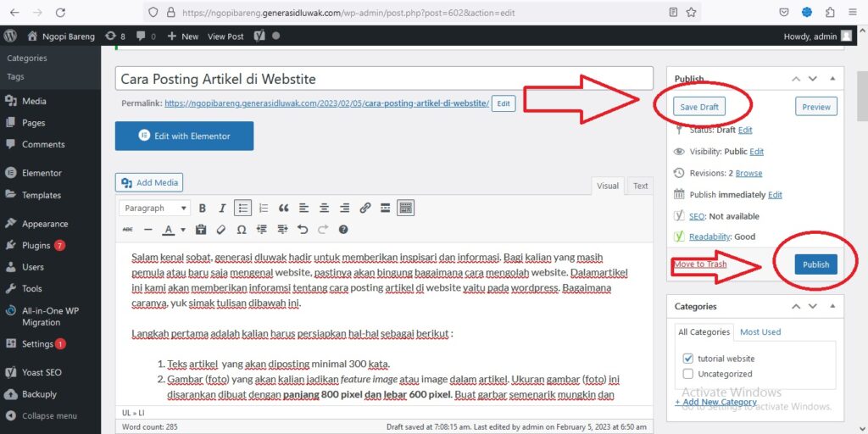View 8 pending updates in admin bar
The image size is (868, 434).
coord(115,36)
